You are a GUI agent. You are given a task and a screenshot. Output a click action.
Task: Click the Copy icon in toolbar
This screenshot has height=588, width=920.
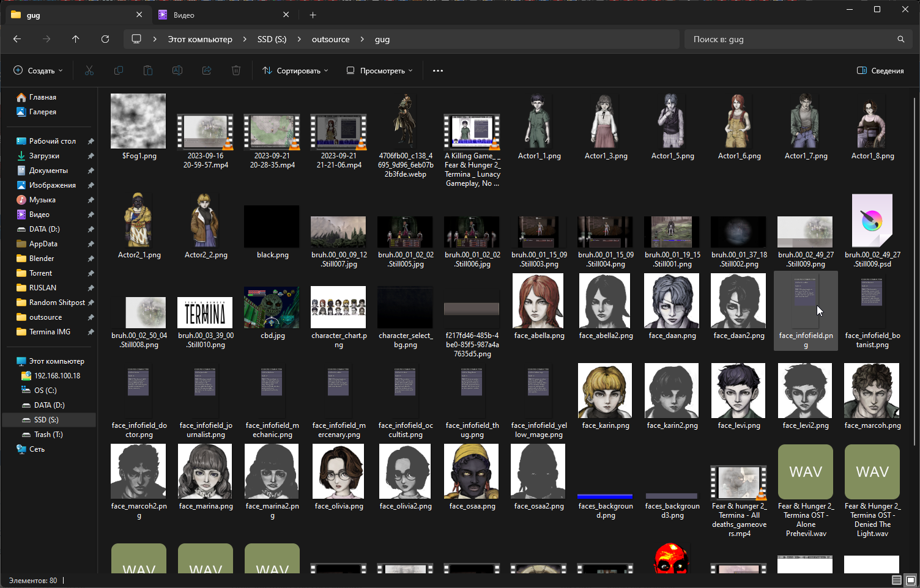[119, 71]
